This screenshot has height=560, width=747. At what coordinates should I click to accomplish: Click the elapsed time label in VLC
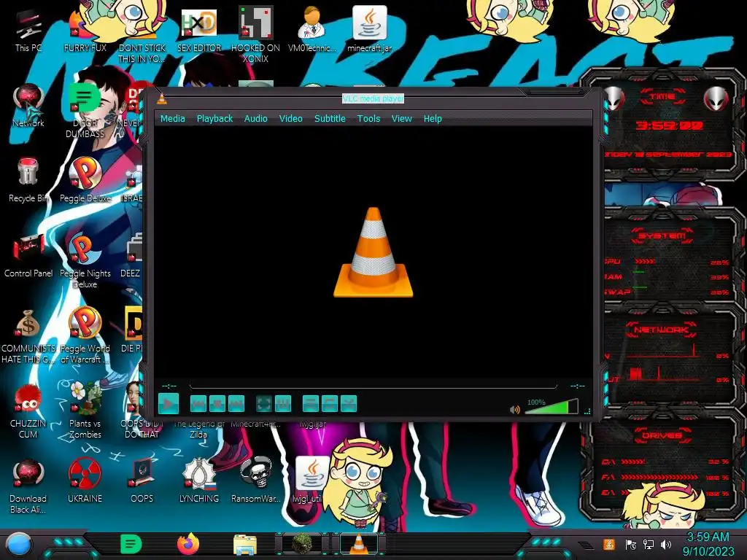(x=169, y=386)
